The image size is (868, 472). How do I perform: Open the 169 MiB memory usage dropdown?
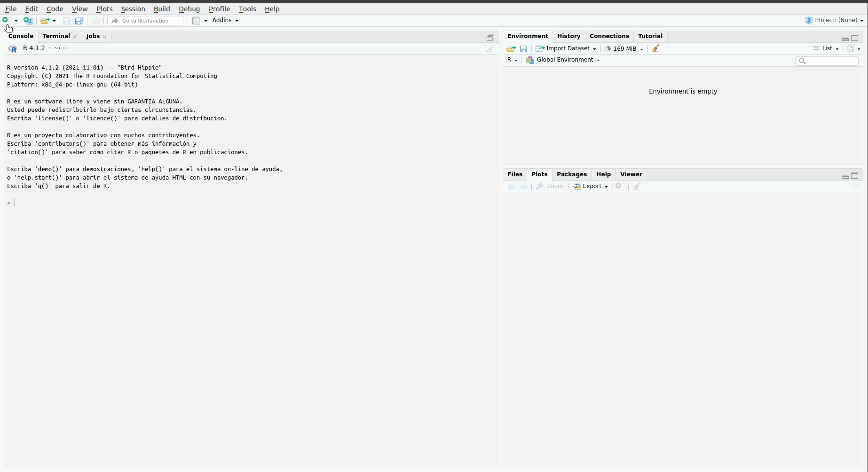623,48
